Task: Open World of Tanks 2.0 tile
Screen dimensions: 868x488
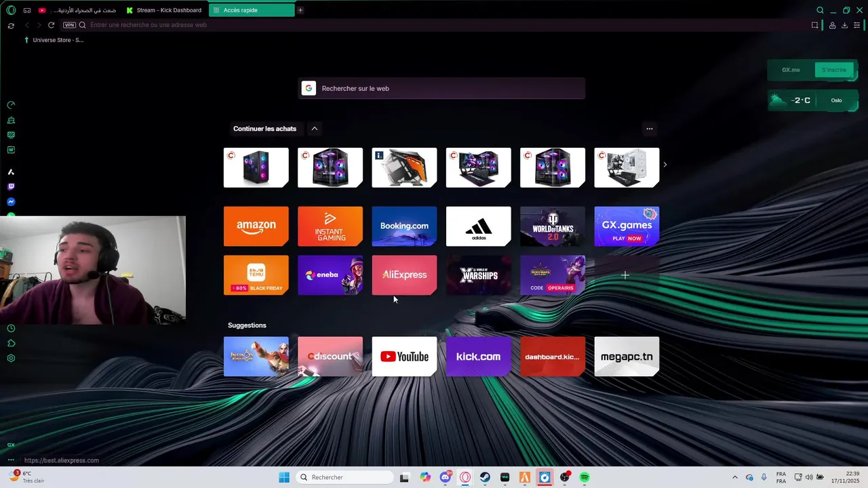Action: [x=553, y=226]
